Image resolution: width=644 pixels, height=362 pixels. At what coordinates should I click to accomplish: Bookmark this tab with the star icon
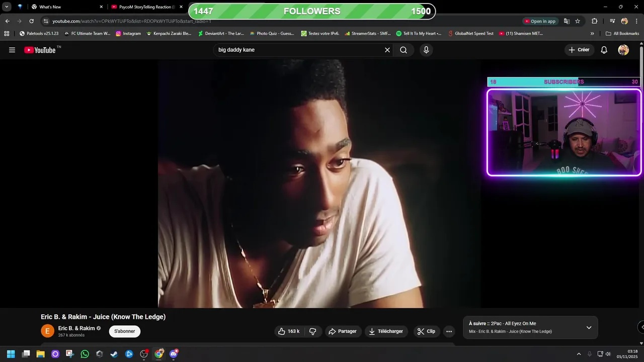578,21
